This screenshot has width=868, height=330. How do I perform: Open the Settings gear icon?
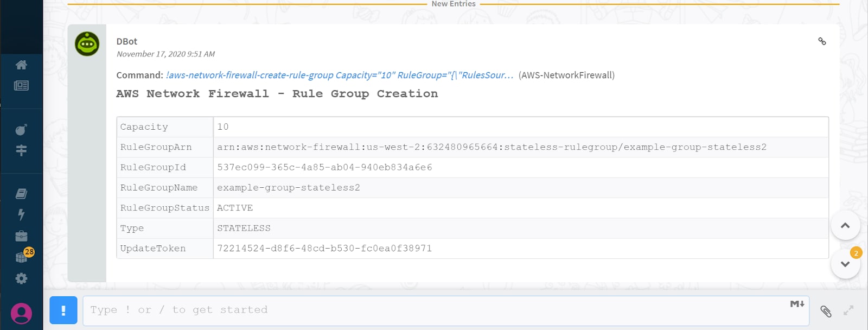pyautogui.click(x=21, y=278)
